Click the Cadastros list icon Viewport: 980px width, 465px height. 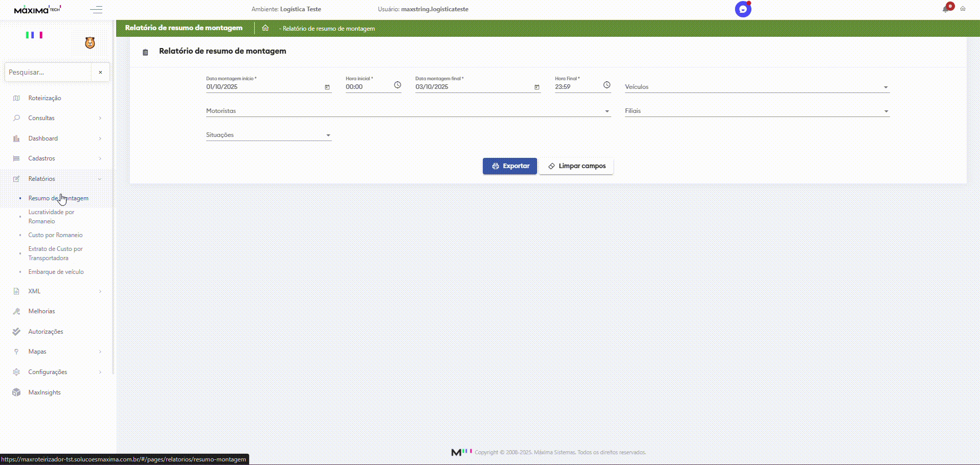pos(16,158)
